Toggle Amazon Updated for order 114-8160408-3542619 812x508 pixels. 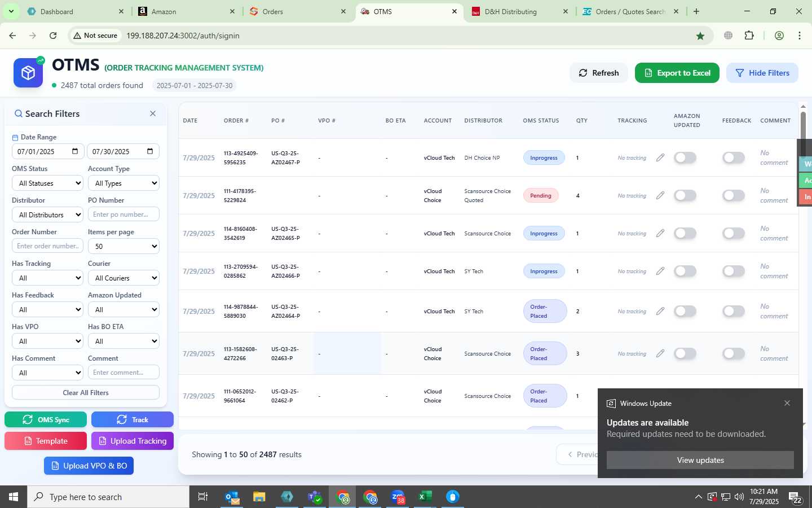[685, 233]
